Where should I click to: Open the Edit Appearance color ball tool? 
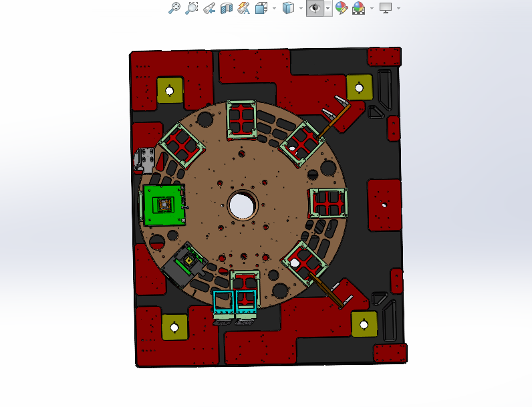[342, 8]
